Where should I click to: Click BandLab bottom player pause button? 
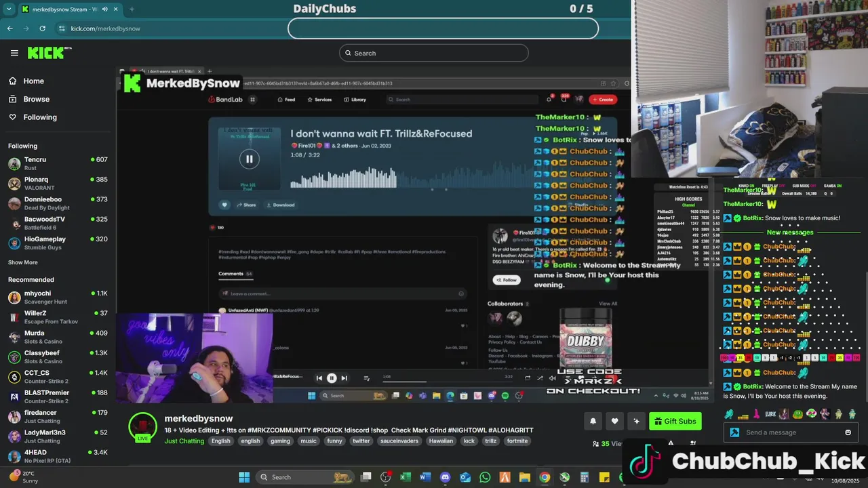pos(332,378)
